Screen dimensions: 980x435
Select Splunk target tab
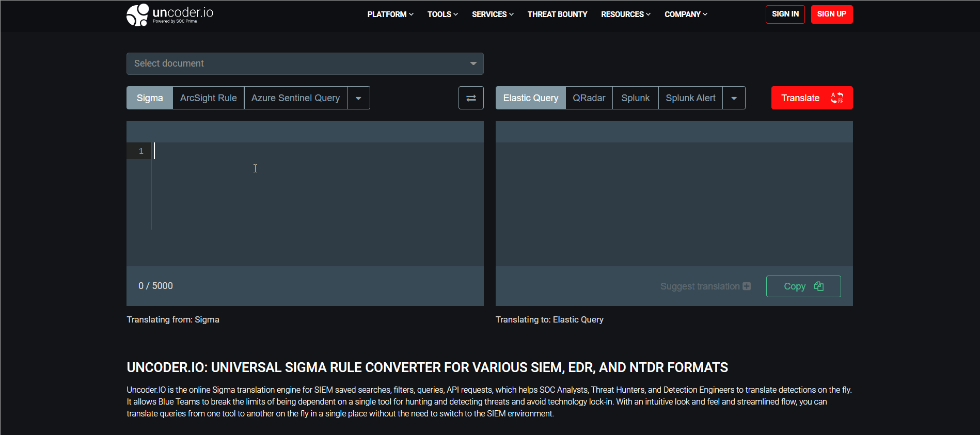(636, 98)
